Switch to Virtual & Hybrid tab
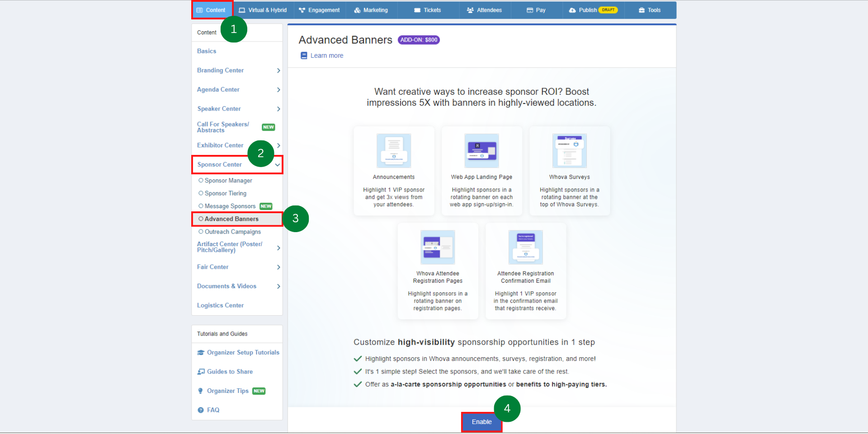 pyautogui.click(x=263, y=10)
